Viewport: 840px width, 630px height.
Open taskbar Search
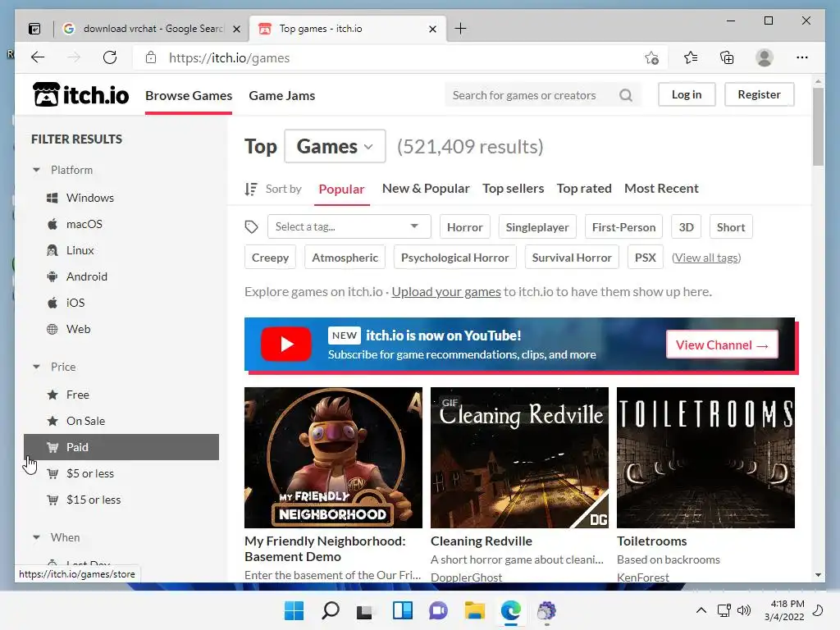(x=330, y=610)
